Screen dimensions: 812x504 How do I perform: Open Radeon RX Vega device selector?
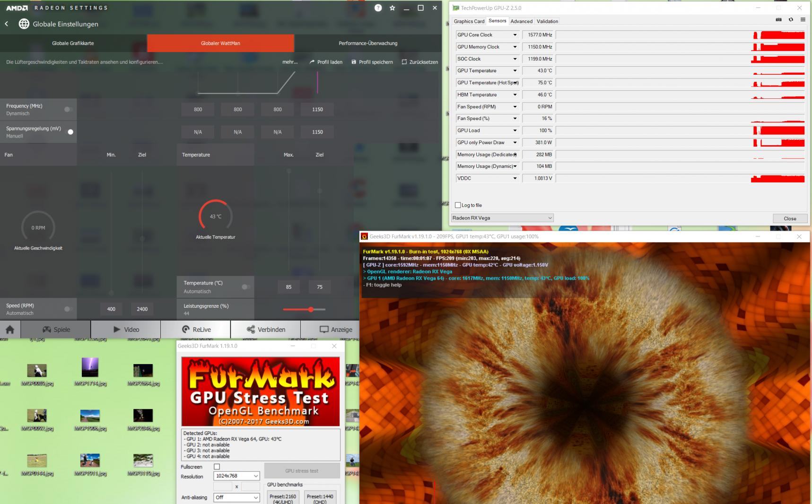coord(502,218)
